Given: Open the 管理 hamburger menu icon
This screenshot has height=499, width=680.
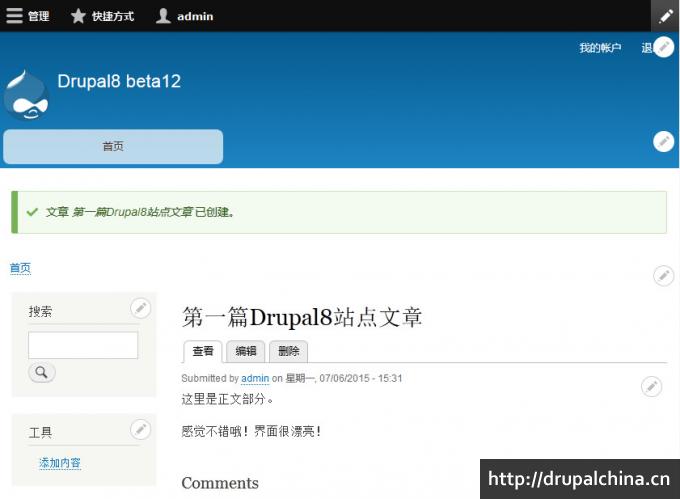Looking at the screenshot, I should pos(14,16).
